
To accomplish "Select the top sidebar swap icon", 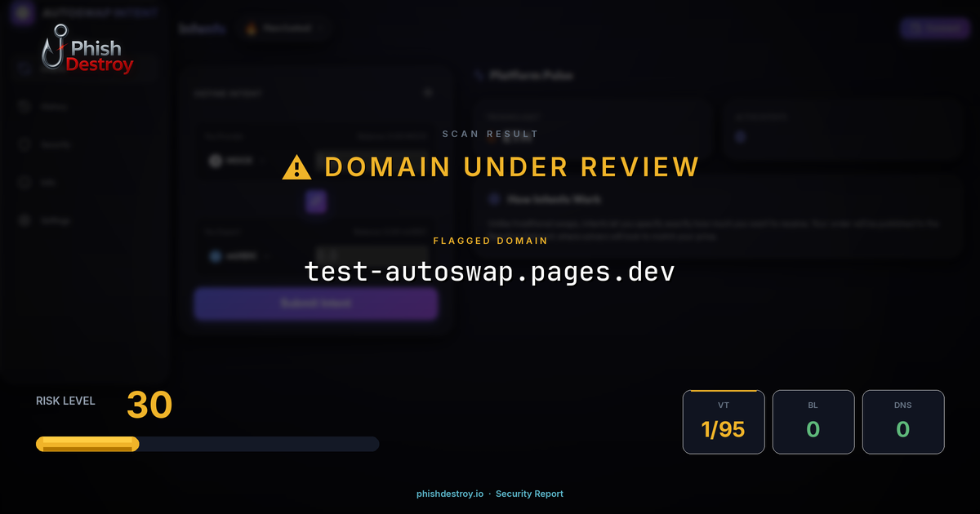I will click(x=23, y=69).
